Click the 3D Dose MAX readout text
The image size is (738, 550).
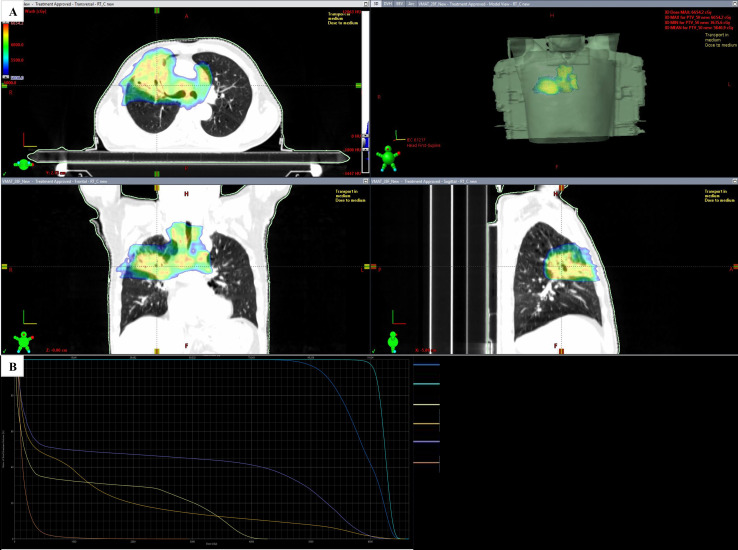(687, 12)
